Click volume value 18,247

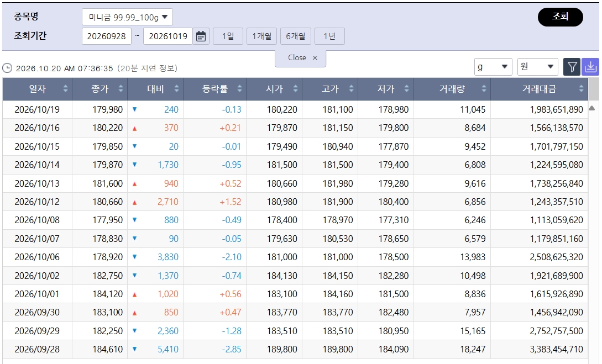[473, 350]
